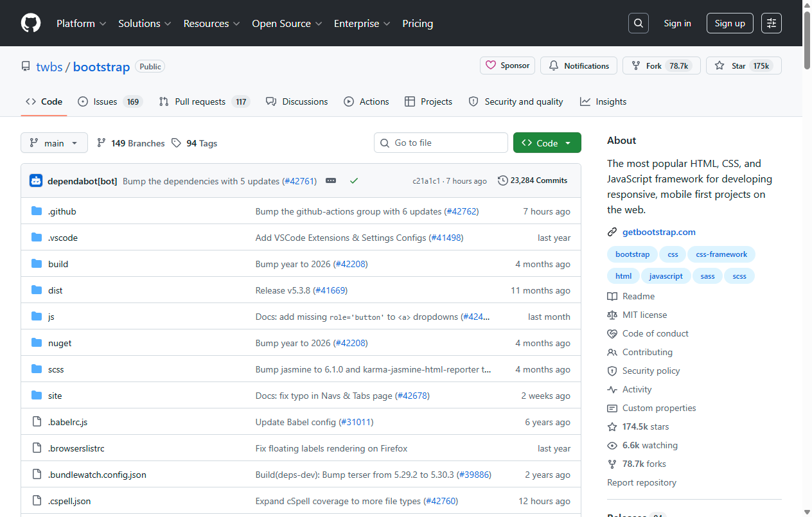This screenshot has width=812, height=517.
Task: Click the dependabot avatar icon
Action: click(36, 180)
